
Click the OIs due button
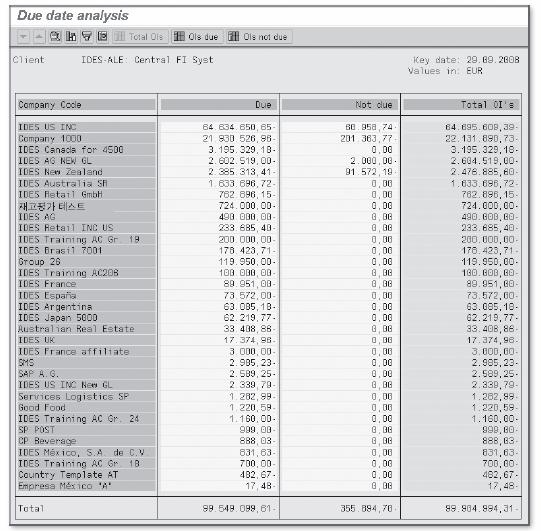(196, 37)
